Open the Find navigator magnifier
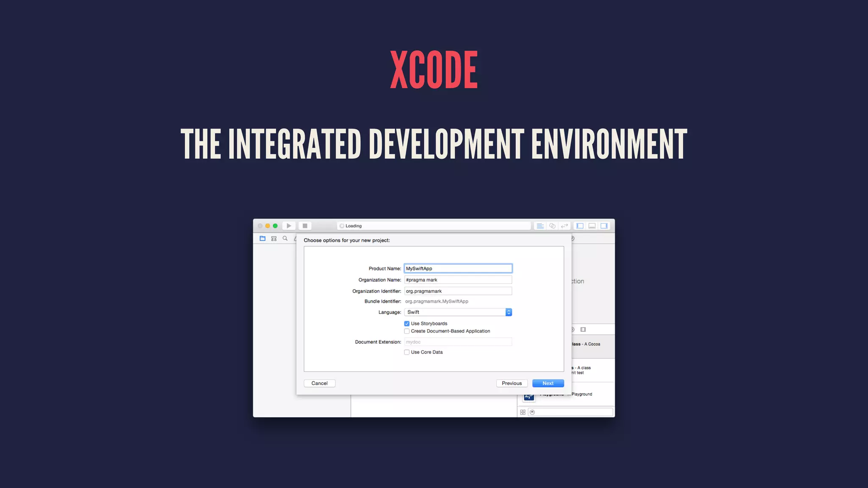The width and height of the screenshot is (868, 488). (285, 238)
